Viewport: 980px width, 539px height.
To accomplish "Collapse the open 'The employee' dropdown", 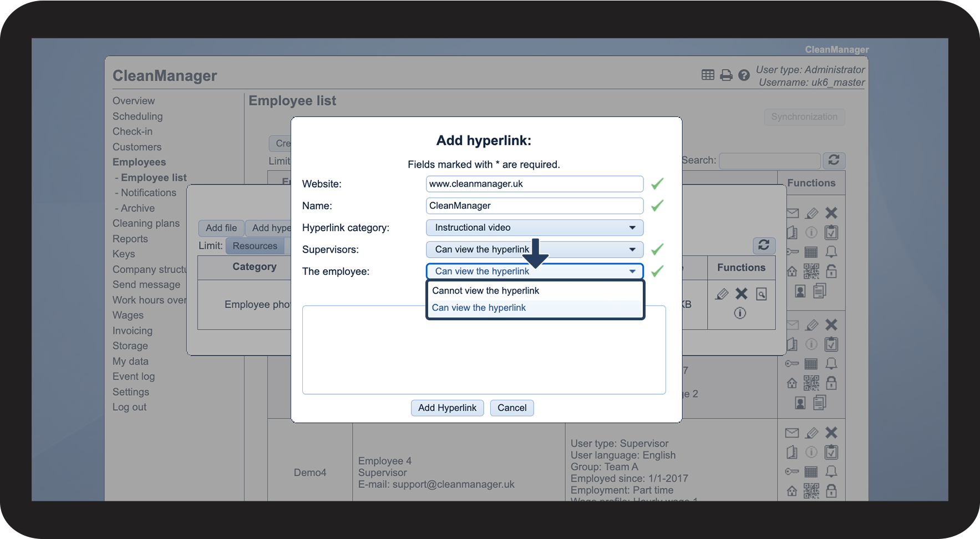I will pyautogui.click(x=535, y=271).
